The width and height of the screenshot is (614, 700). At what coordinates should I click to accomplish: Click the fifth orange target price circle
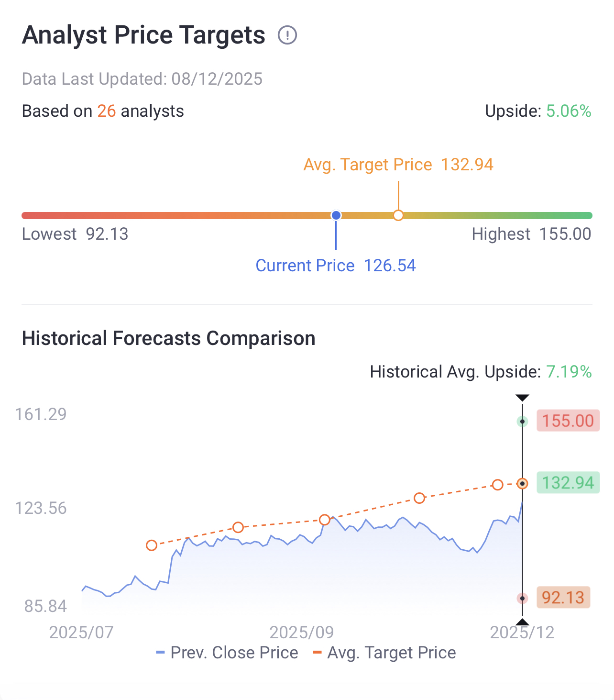click(498, 485)
